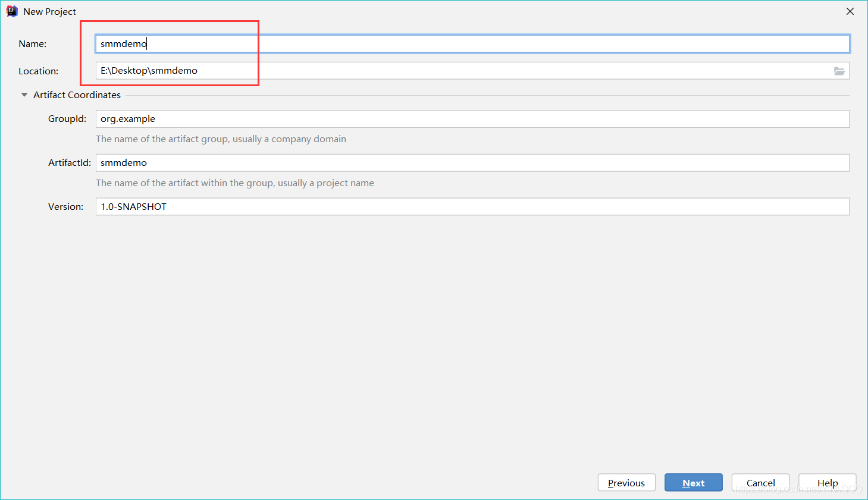Click the Version: label
This screenshot has height=500, width=868.
click(66, 207)
